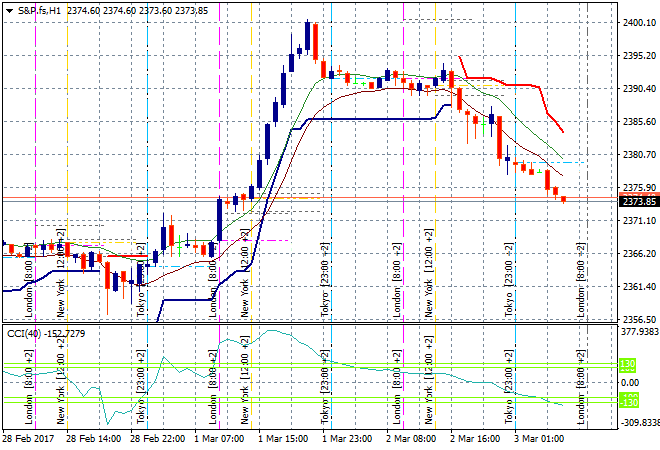
Task: Select the last red candle on the chart
Action: tap(564, 198)
